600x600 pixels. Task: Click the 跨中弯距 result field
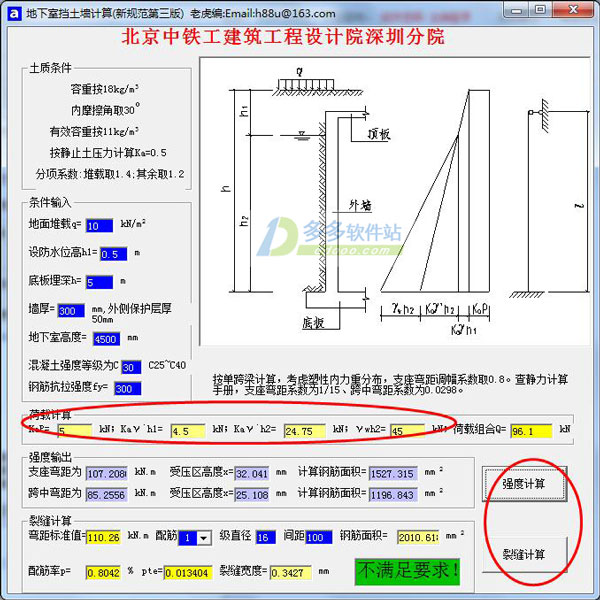click(x=106, y=495)
